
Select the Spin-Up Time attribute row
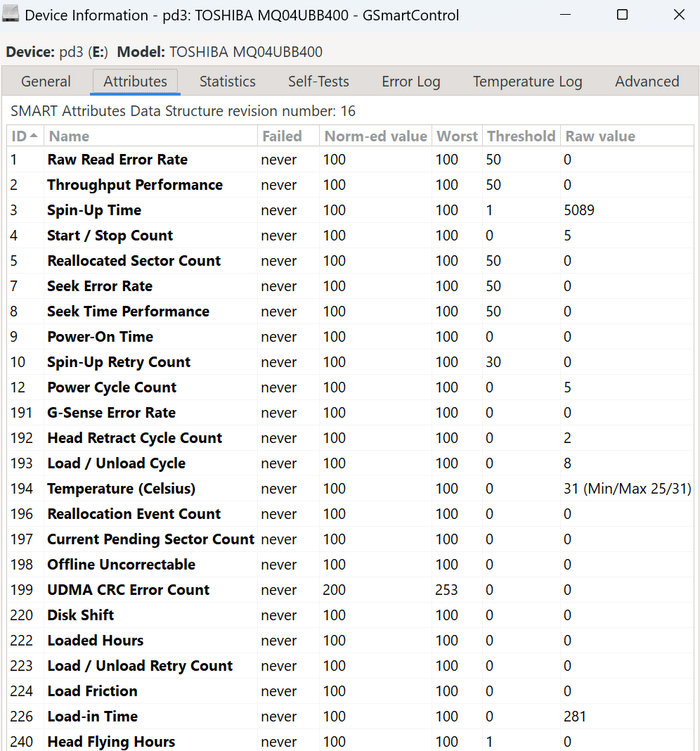tap(94, 210)
